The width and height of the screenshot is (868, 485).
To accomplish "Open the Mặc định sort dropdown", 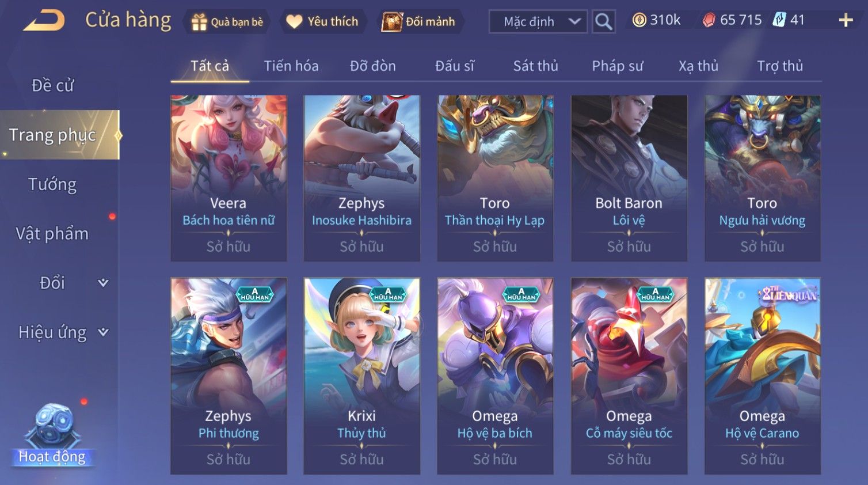I will [x=538, y=22].
